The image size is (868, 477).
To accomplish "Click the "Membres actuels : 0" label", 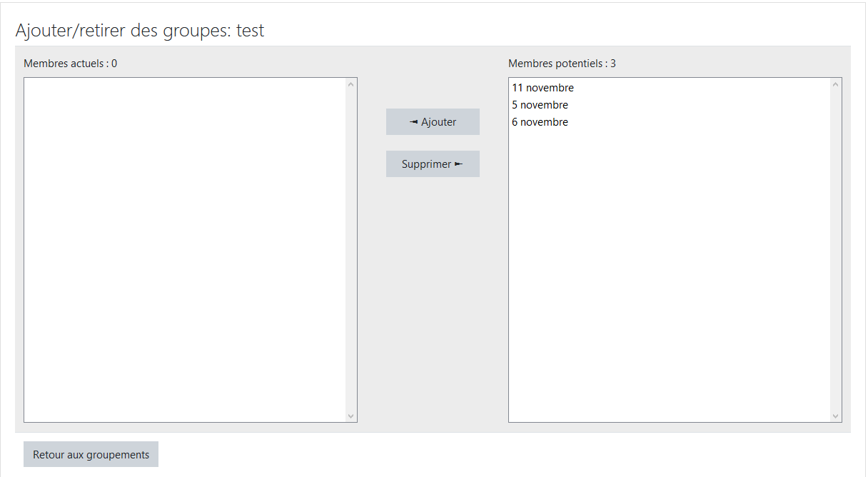I will coord(70,64).
